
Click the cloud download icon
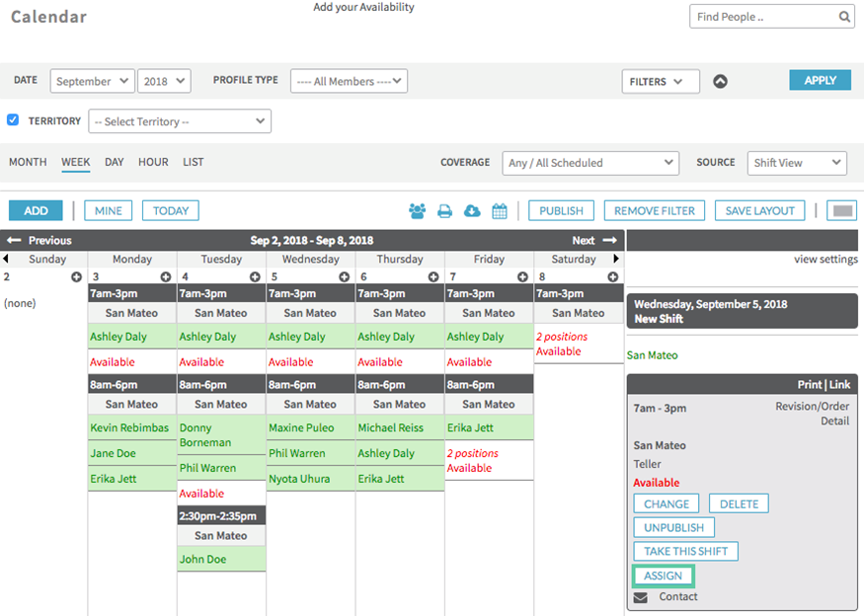click(472, 210)
